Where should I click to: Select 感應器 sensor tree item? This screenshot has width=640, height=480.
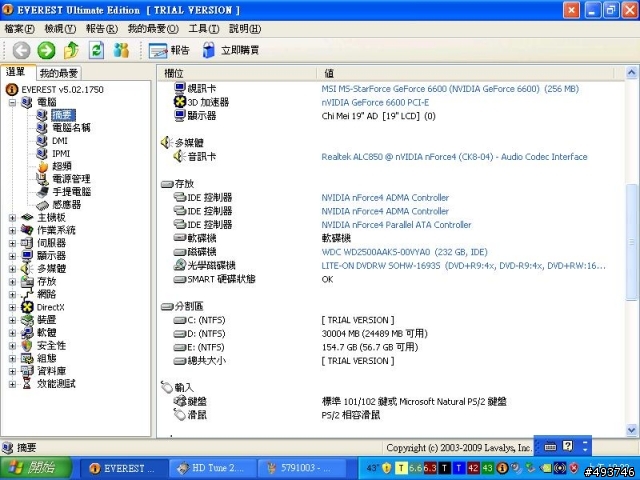tap(67, 204)
